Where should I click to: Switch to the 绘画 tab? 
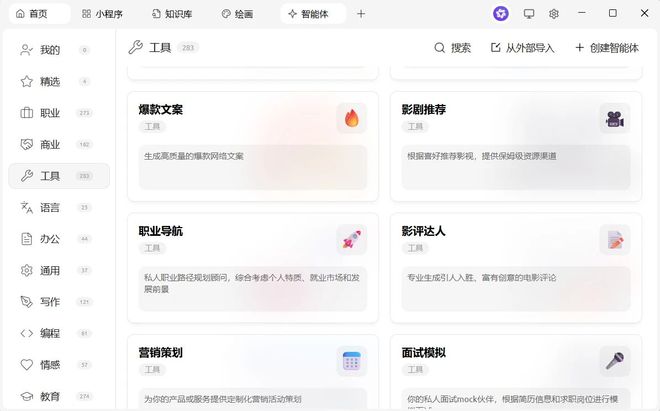tap(237, 14)
